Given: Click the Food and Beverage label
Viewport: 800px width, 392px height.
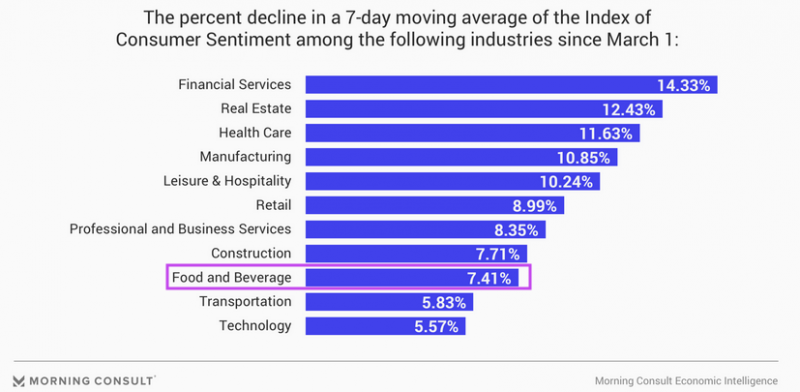Looking at the screenshot, I should [x=232, y=277].
